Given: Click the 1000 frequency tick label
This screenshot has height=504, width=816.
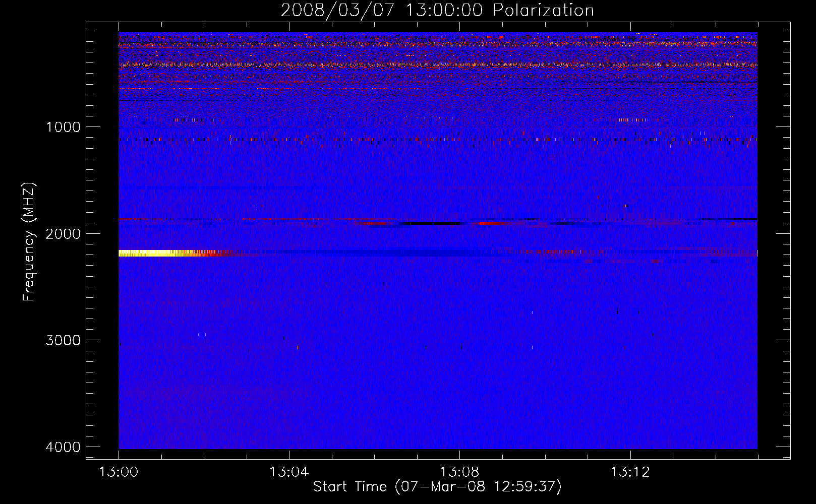Looking at the screenshot, I should coord(63,127).
